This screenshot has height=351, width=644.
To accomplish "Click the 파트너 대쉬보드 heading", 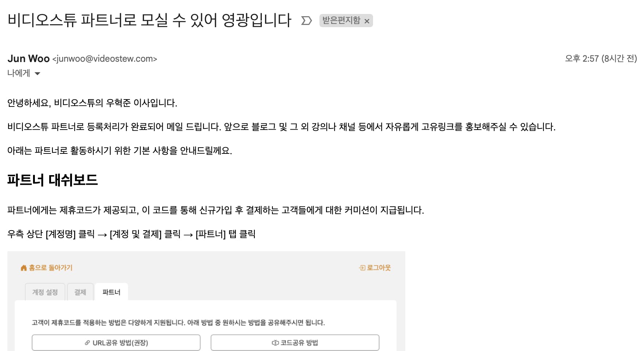I will 53,180.
